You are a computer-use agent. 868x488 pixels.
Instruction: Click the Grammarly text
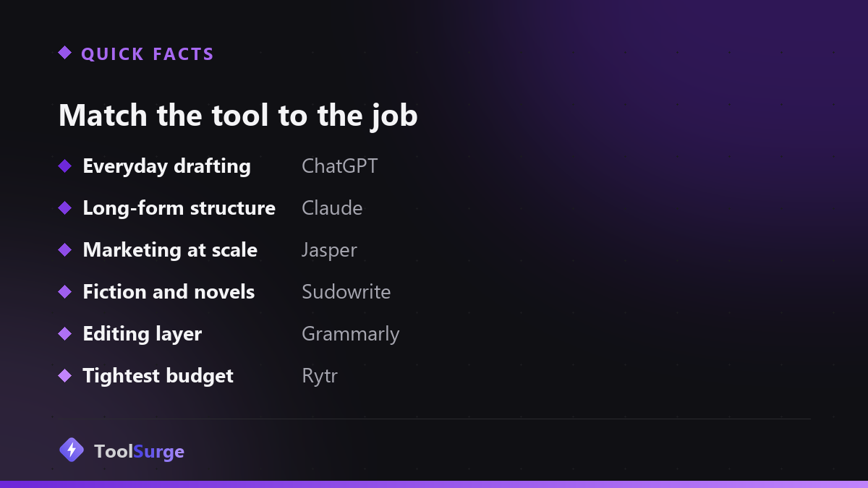350,335
